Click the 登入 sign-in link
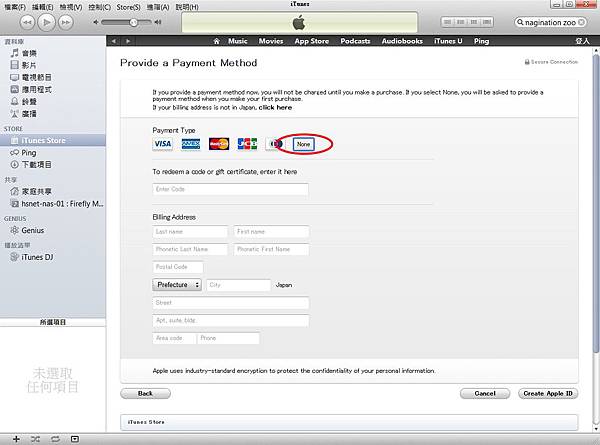This screenshot has width=600, height=445. [582, 41]
